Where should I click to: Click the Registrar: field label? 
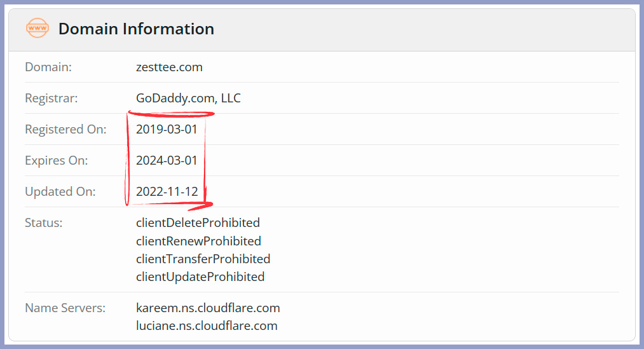(51, 99)
